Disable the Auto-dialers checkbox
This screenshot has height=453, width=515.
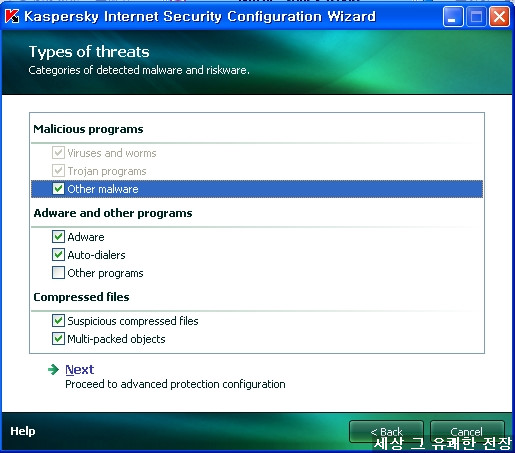tap(58, 255)
